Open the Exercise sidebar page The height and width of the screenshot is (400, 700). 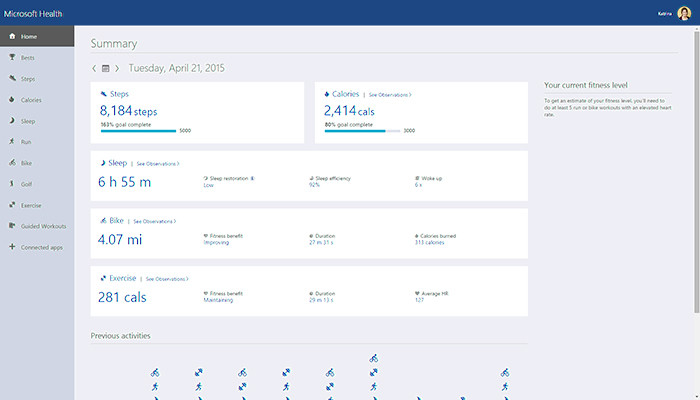coord(37,205)
